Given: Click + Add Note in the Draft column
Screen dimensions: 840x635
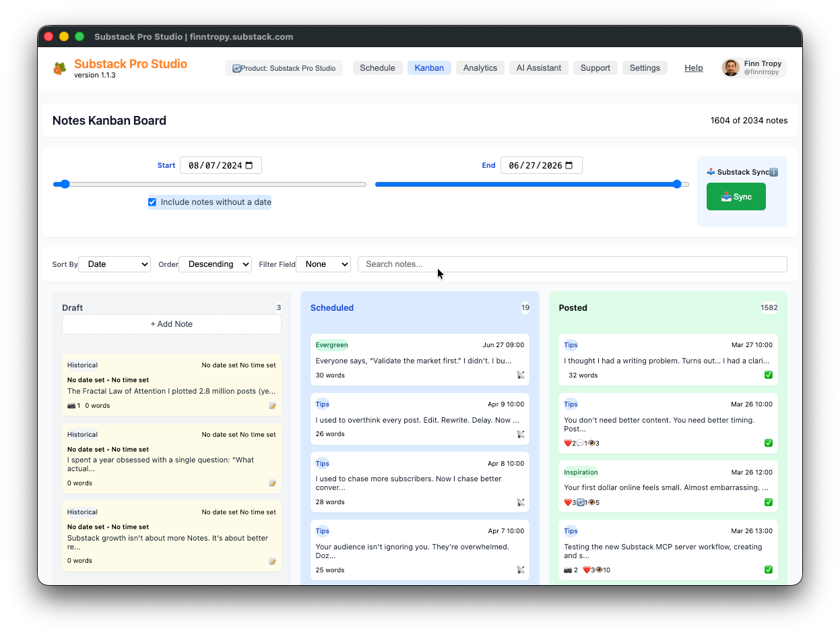Looking at the screenshot, I should (x=172, y=324).
